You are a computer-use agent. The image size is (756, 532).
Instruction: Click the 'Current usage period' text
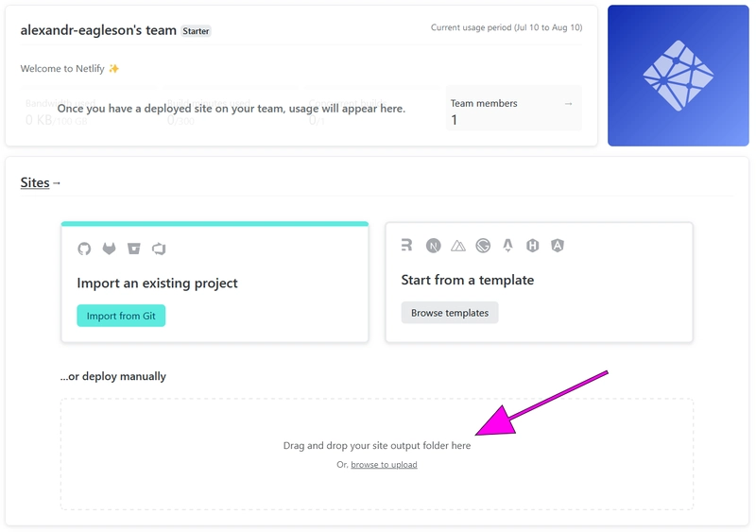tap(507, 27)
